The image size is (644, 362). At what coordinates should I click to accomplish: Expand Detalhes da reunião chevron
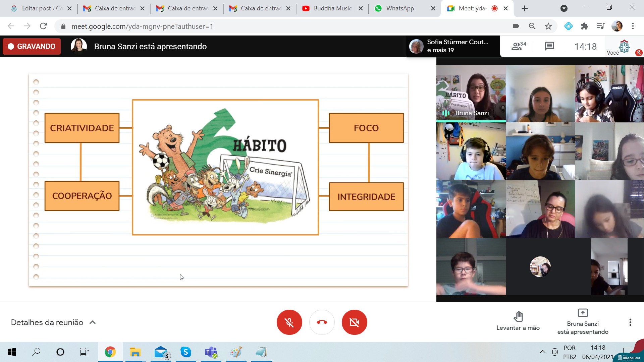pos(93,322)
